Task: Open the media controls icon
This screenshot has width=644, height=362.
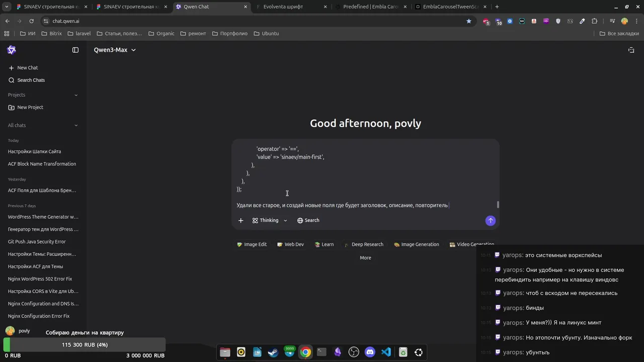Action: click(x=612, y=21)
